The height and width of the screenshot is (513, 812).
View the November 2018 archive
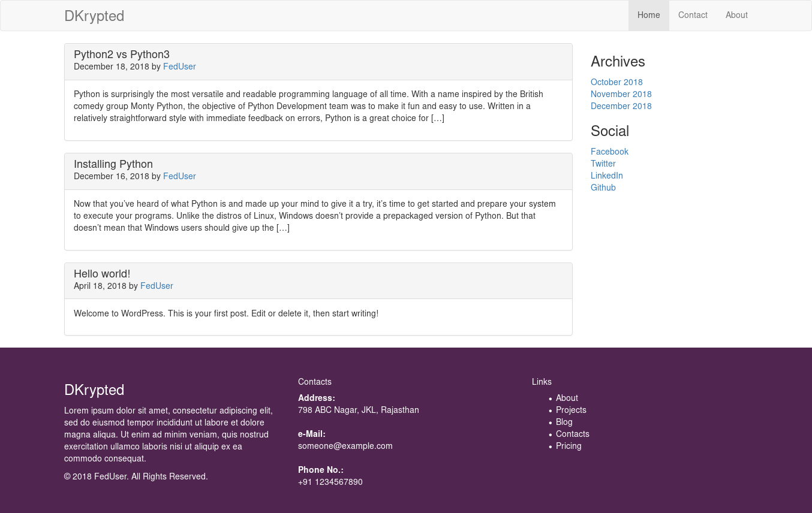coord(621,94)
